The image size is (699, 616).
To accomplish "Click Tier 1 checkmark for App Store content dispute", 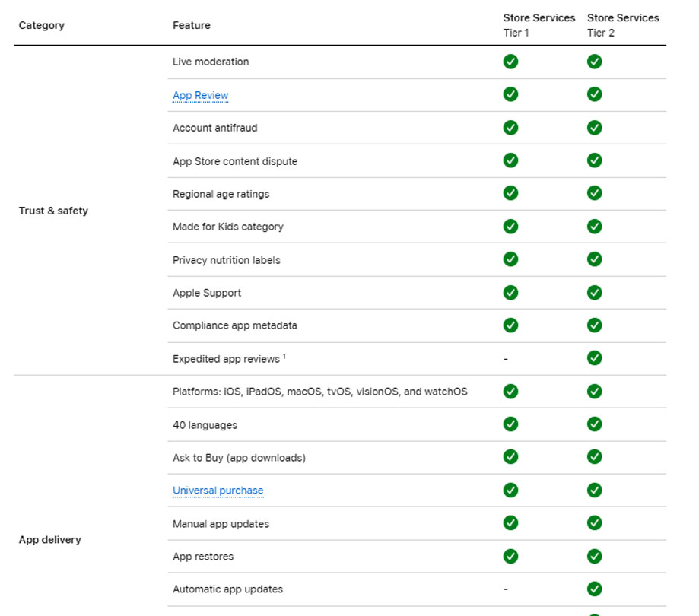I will click(x=510, y=160).
